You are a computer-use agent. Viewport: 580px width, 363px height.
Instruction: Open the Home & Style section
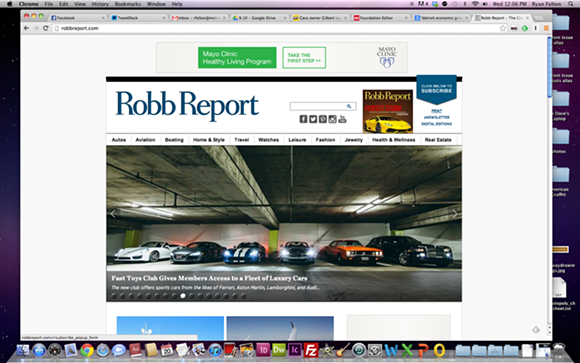(x=209, y=140)
